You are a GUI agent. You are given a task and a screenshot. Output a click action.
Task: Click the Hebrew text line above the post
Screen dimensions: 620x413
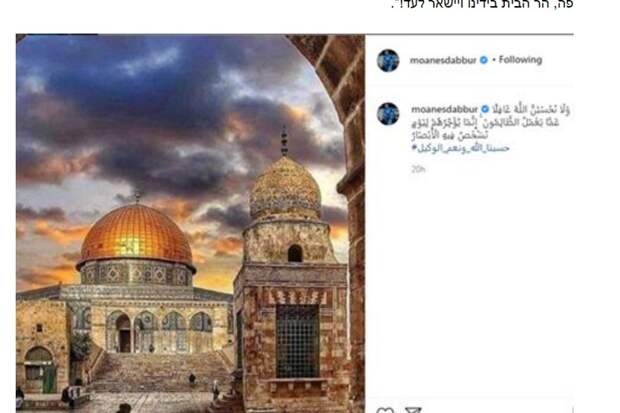[x=482, y=5]
